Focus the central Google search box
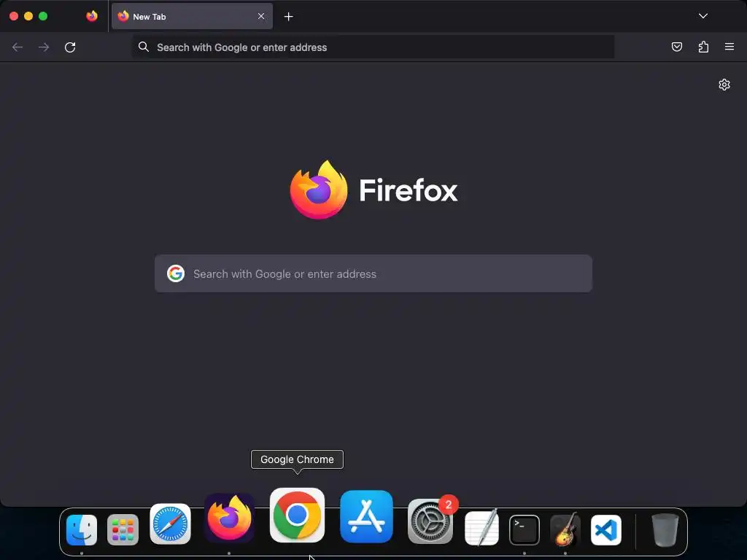The image size is (747, 560). pyautogui.click(x=373, y=273)
